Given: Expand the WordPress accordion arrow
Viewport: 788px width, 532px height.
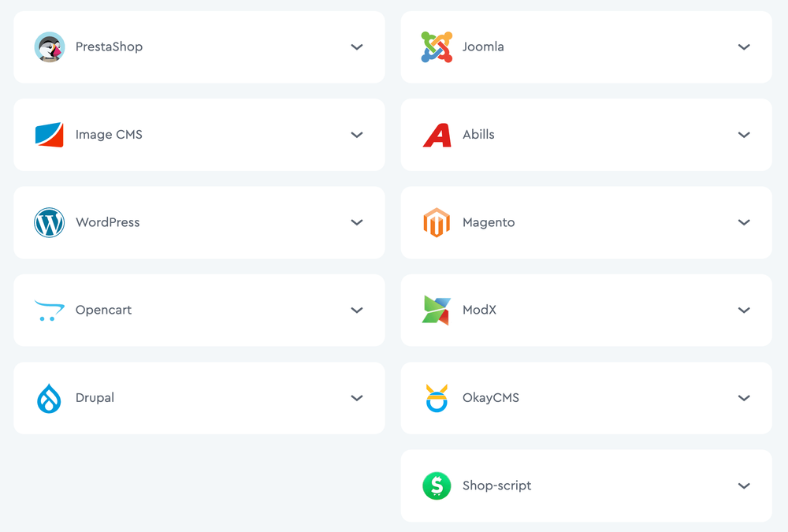Looking at the screenshot, I should (x=357, y=223).
